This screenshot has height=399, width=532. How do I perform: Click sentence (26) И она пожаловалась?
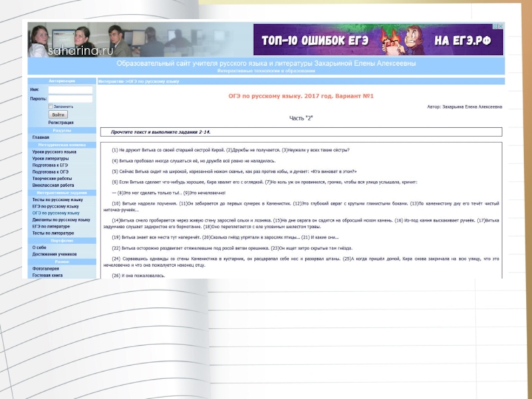pos(138,276)
